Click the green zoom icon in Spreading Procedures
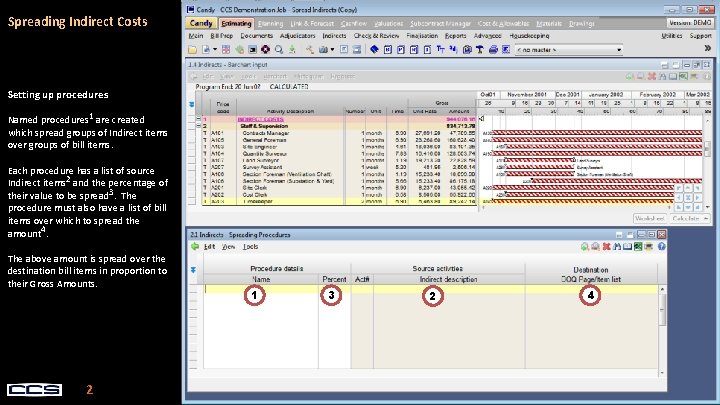720x405 pixels. coord(585,247)
